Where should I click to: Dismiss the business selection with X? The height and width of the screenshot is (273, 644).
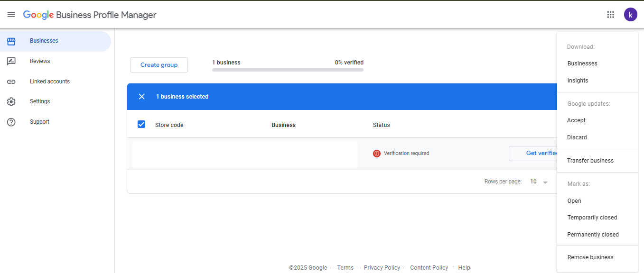point(141,97)
